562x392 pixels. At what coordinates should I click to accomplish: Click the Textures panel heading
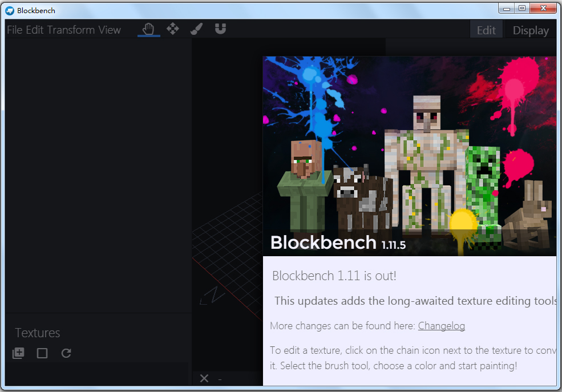[x=37, y=333]
